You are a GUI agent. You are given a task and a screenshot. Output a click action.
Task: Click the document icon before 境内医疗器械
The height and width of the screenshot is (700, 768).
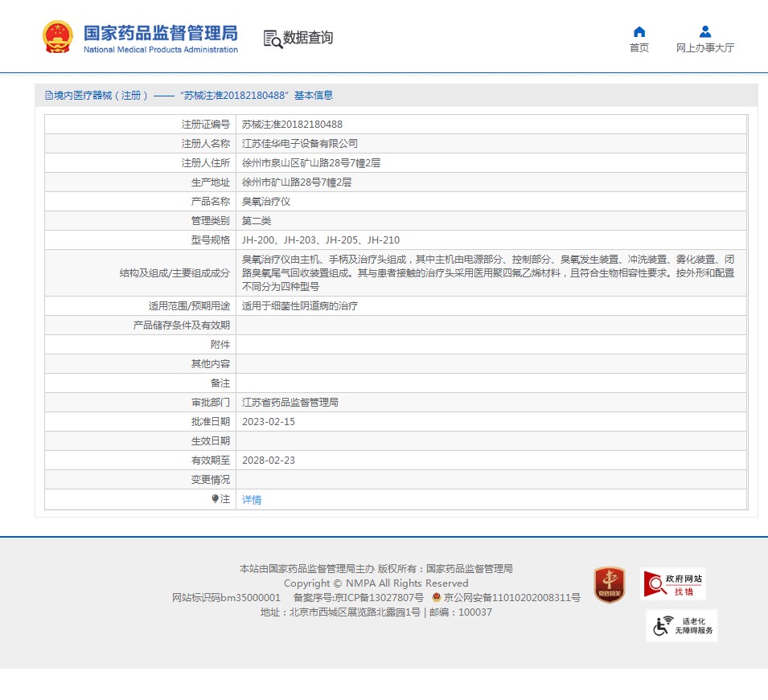48,96
